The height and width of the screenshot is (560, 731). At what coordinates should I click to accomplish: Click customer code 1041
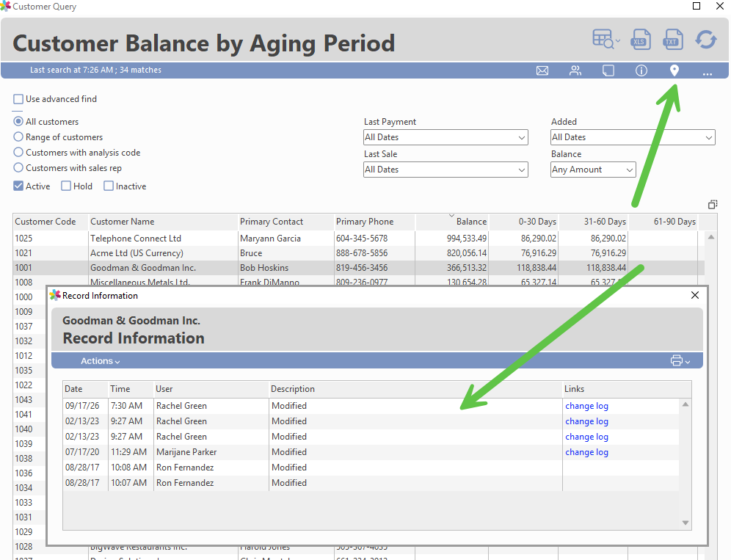(x=23, y=415)
